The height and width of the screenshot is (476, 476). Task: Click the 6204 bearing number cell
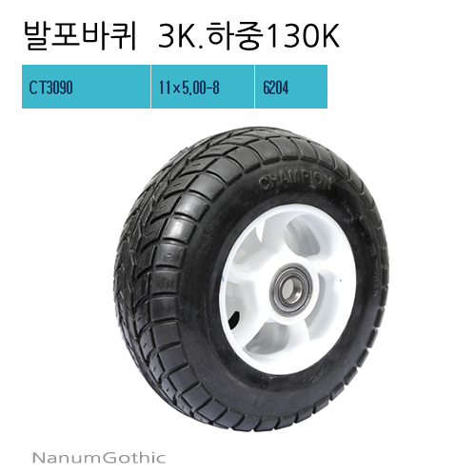coord(291,87)
